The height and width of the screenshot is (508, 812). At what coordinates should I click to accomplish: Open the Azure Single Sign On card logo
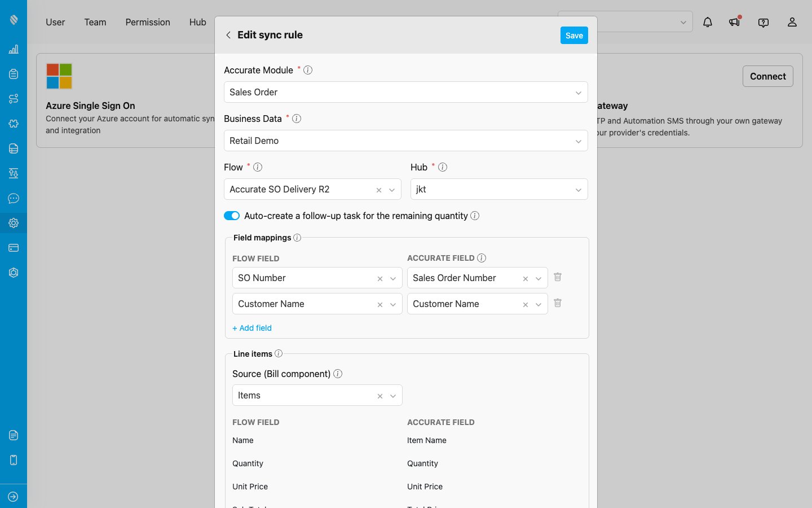[x=59, y=76]
